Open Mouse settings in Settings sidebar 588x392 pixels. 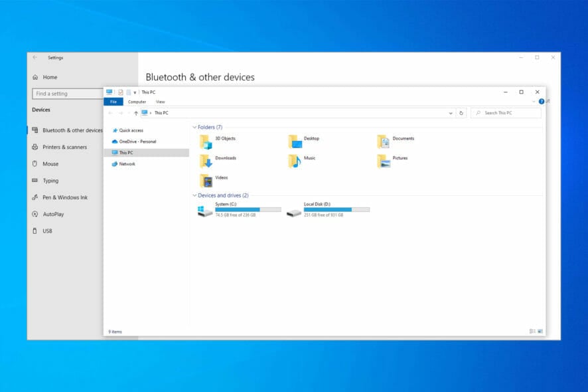tap(50, 164)
